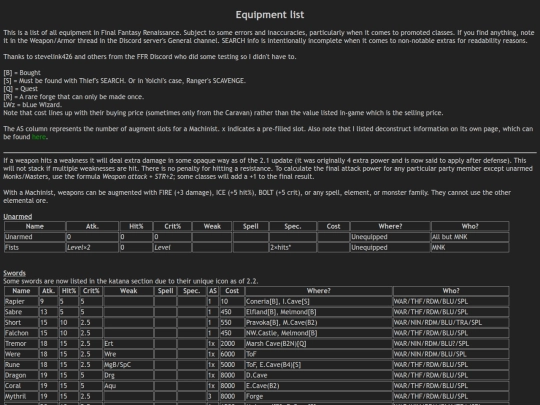
Task: Click the "Who?" header in Unarmed table
Action: (x=470, y=226)
